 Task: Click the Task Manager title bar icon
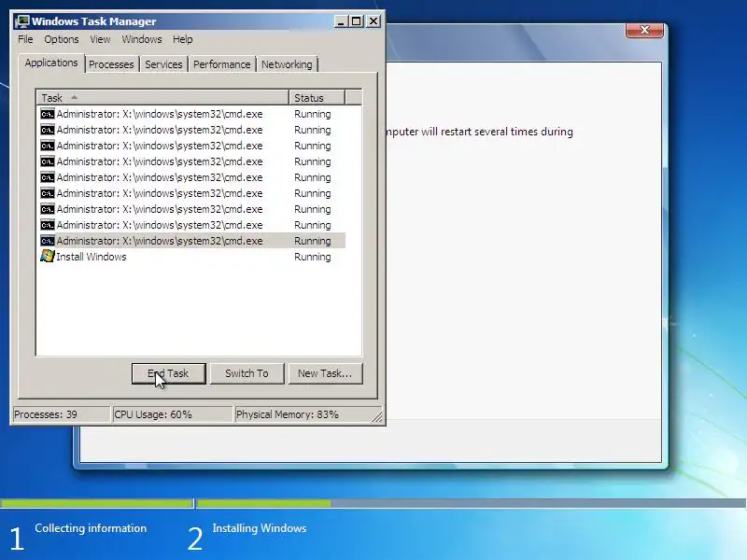point(21,21)
